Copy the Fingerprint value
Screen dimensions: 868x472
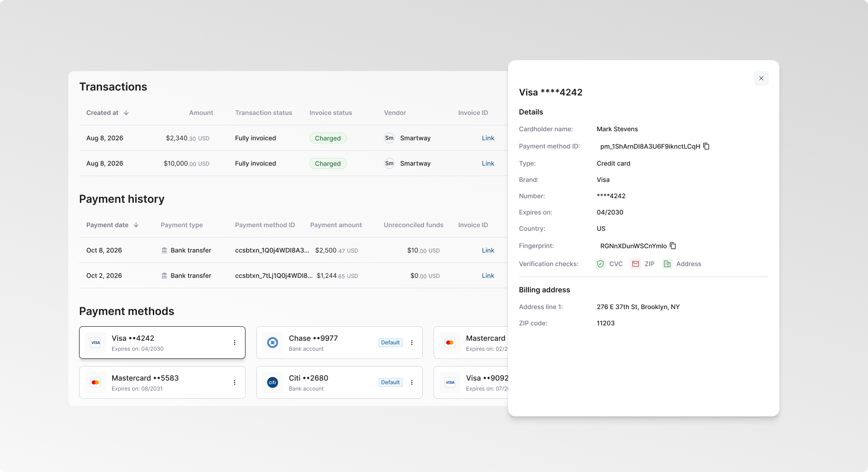click(x=673, y=246)
